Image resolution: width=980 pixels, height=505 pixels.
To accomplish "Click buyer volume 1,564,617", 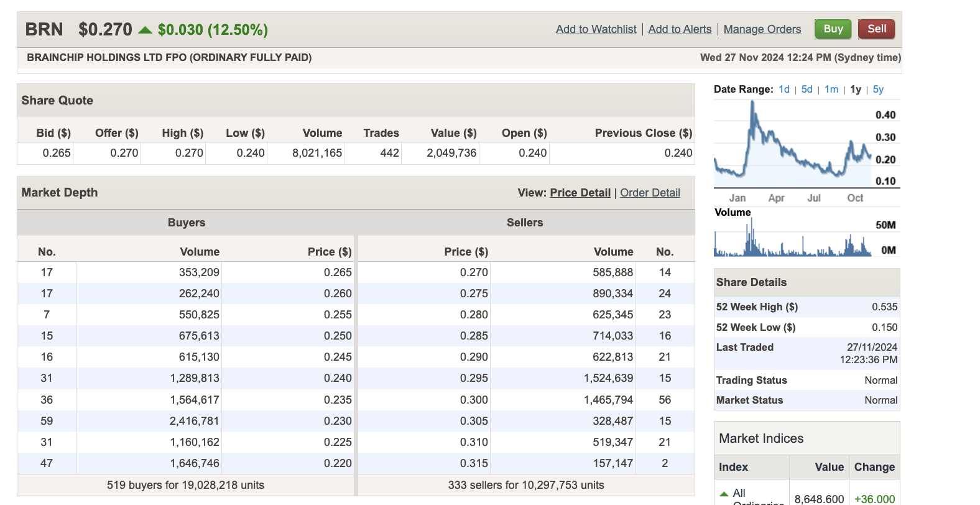I will pyautogui.click(x=195, y=400).
